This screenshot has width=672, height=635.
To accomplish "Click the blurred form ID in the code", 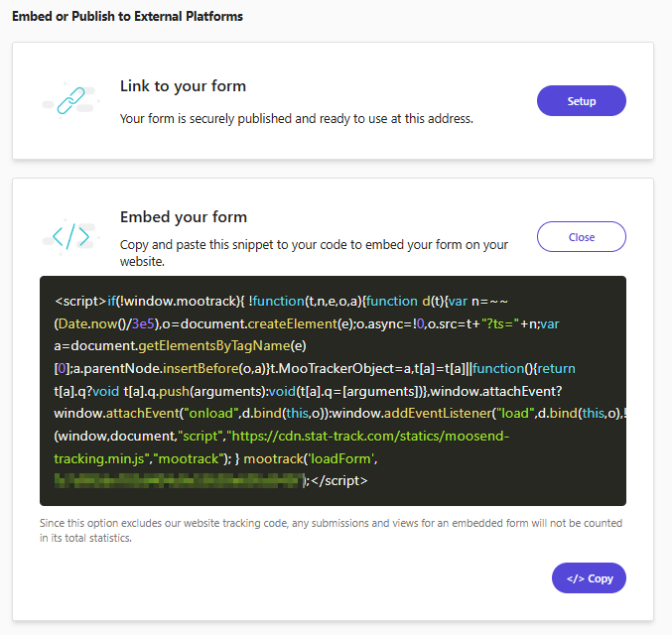I will [179, 480].
